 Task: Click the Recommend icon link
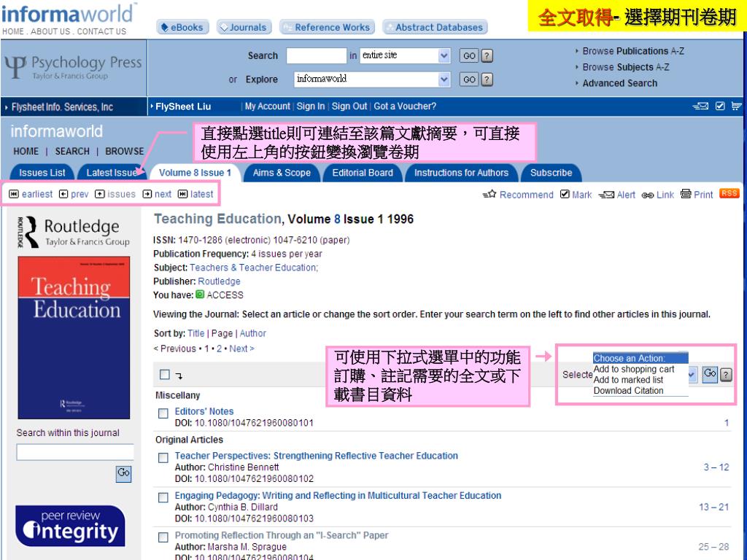tap(518, 195)
